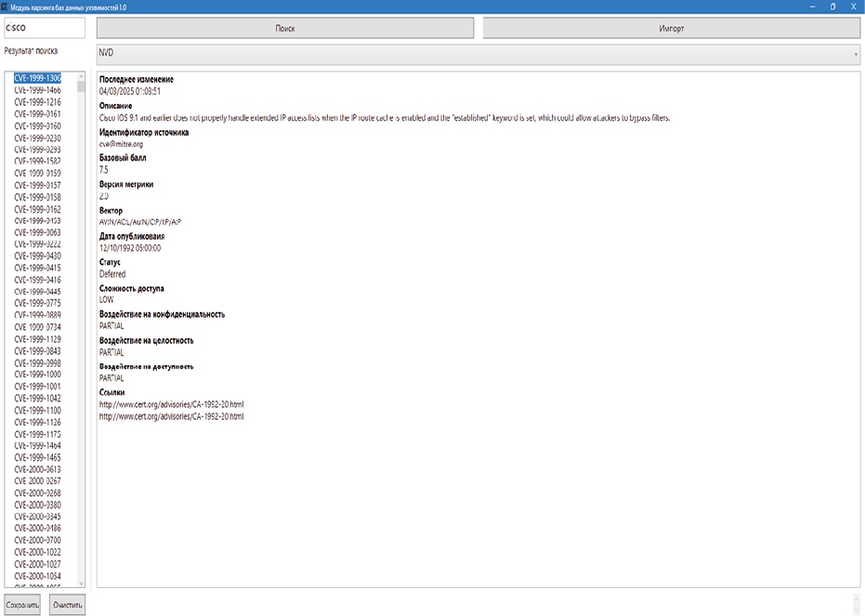Select CVE-1999-1466 in the results list
The image size is (865, 616).
37,90
